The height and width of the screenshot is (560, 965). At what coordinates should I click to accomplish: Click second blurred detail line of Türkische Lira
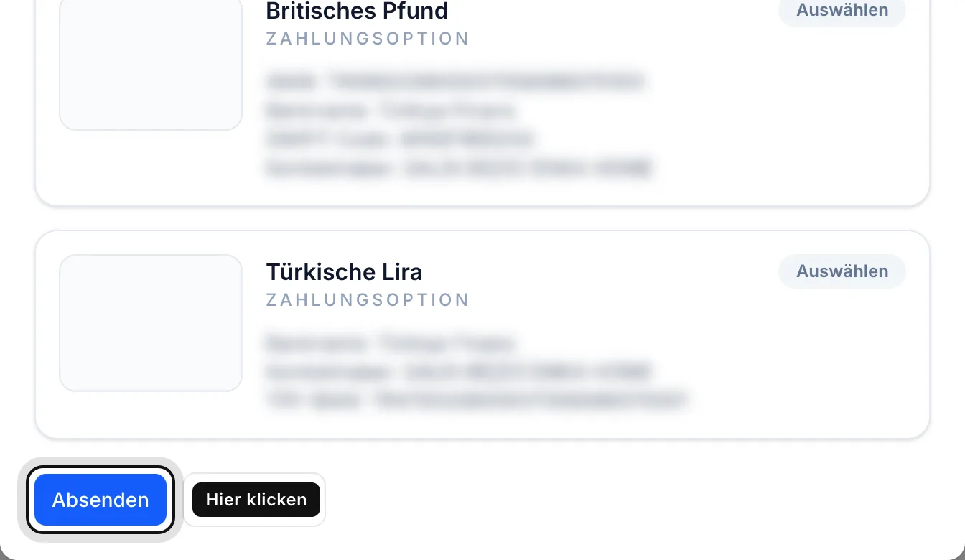coord(459,371)
